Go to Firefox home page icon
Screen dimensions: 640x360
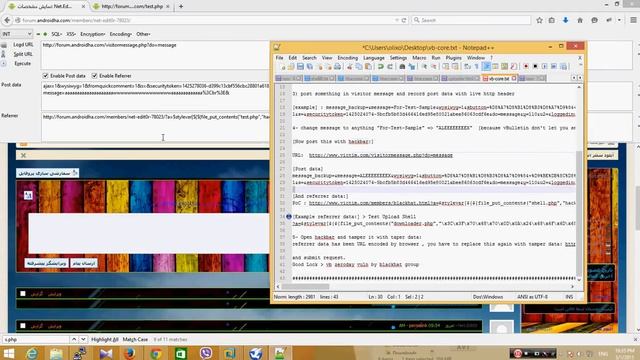pyautogui.click(x=580, y=20)
